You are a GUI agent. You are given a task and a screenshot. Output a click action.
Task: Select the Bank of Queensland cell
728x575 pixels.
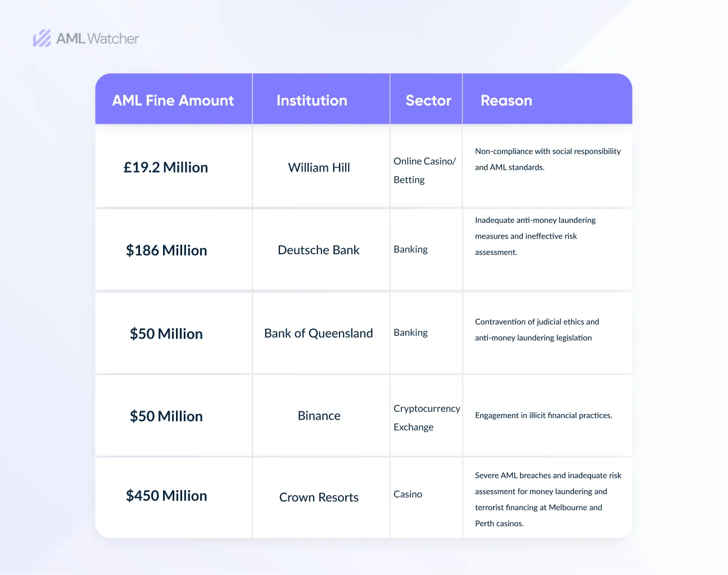tap(319, 333)
